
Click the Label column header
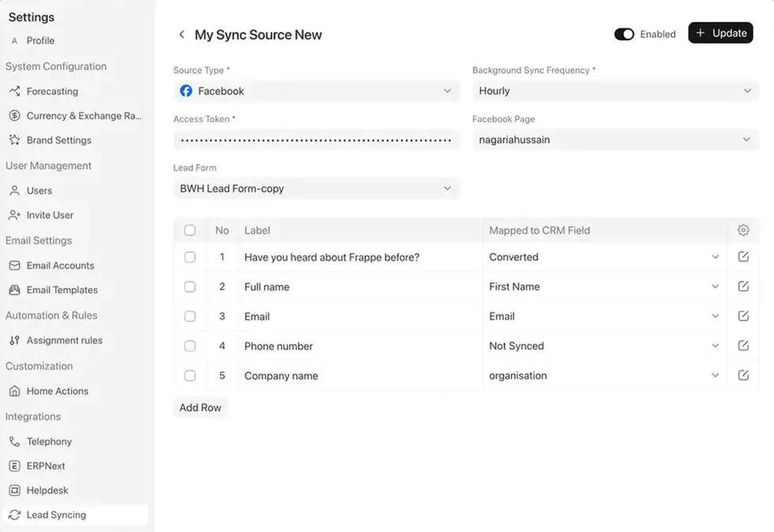click(257, 230)
